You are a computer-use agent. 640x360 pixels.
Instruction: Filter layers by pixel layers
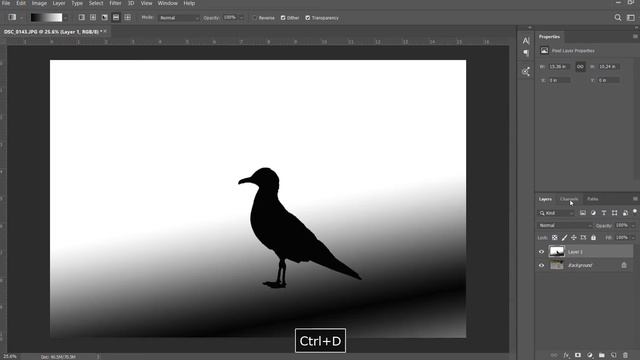(583, 213)
